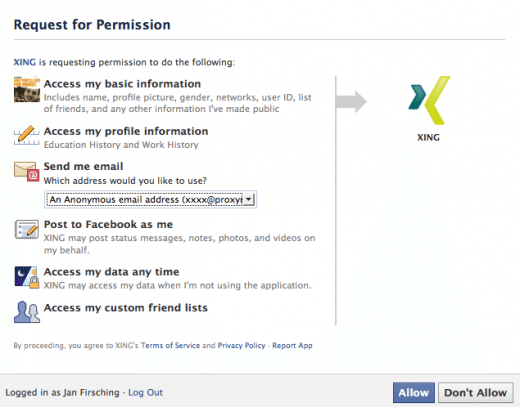Click the pencil ruler profile information icon
The width and height of the screenshot is (520, 407).
pyautogui.click(x=27, y=135)
